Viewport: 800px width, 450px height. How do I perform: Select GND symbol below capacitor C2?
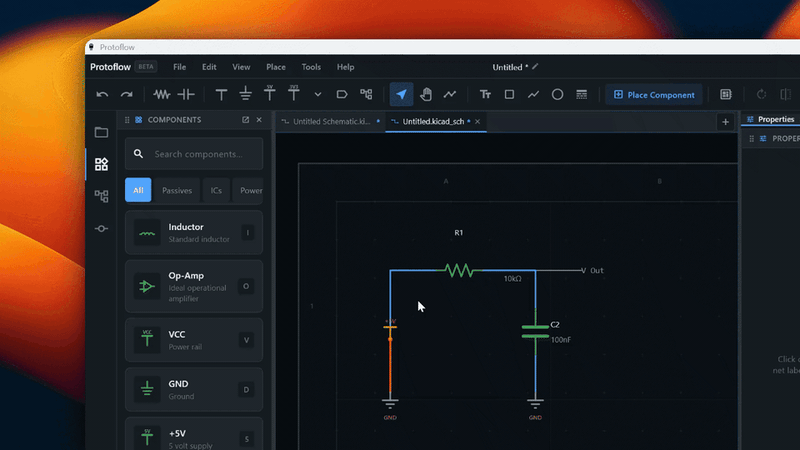535,408
